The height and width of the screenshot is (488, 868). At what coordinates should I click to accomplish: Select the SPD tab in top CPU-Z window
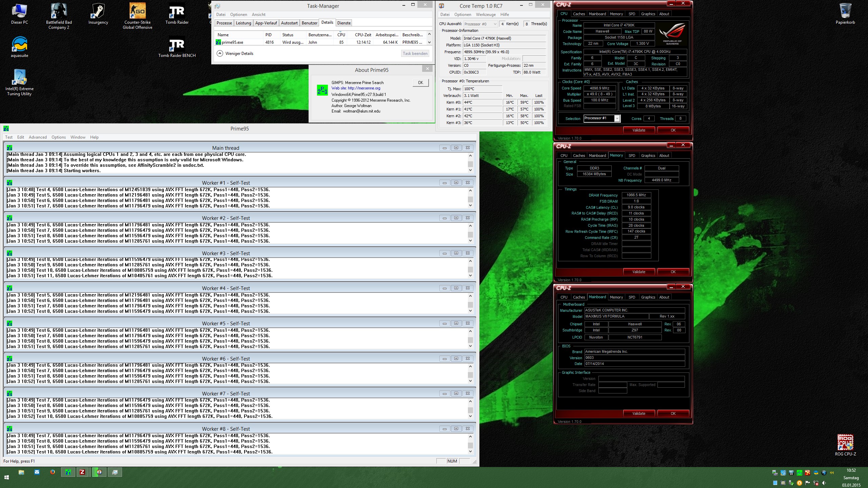click(x=632, y=14)
